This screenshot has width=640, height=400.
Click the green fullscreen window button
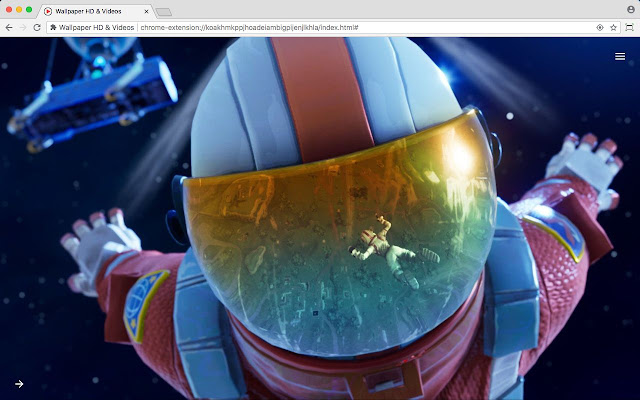29,9
